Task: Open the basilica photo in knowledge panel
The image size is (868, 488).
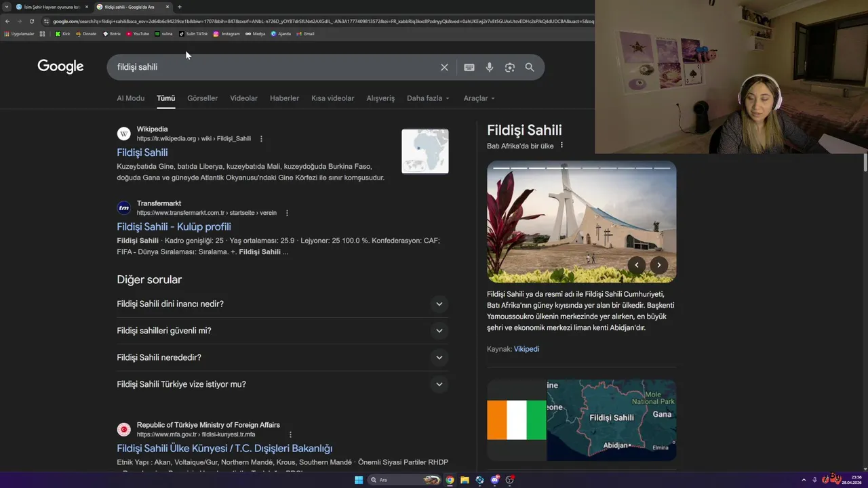Action: click(x=581, y=222)
